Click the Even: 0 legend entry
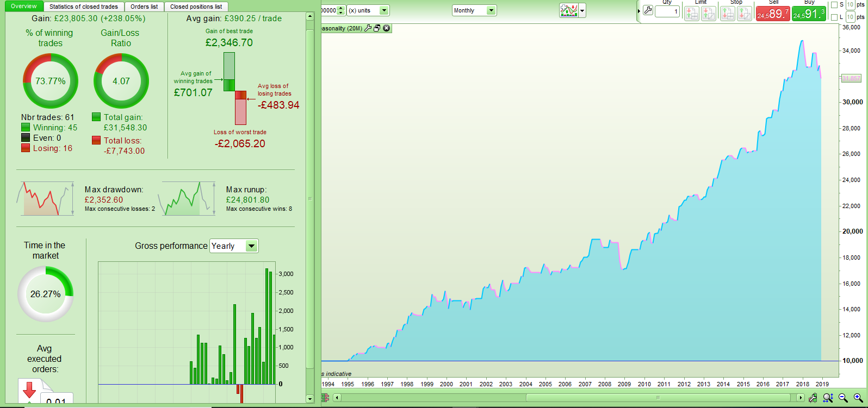This screenshot has width=868, height=408. tap(41, 138)
